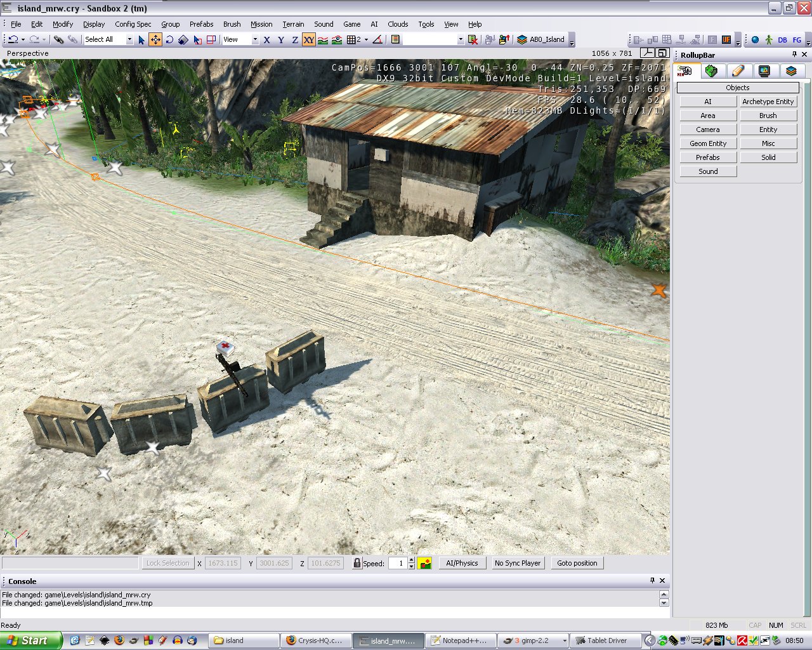
Task: Open the Terrain tab in RollupBar
Action: coord(711,71)
